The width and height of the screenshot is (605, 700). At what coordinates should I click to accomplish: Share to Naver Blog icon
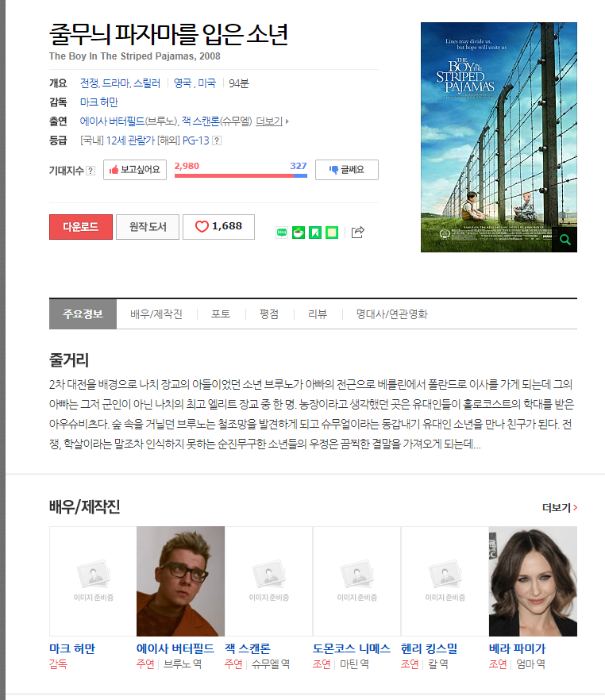[x=282, y=233]
